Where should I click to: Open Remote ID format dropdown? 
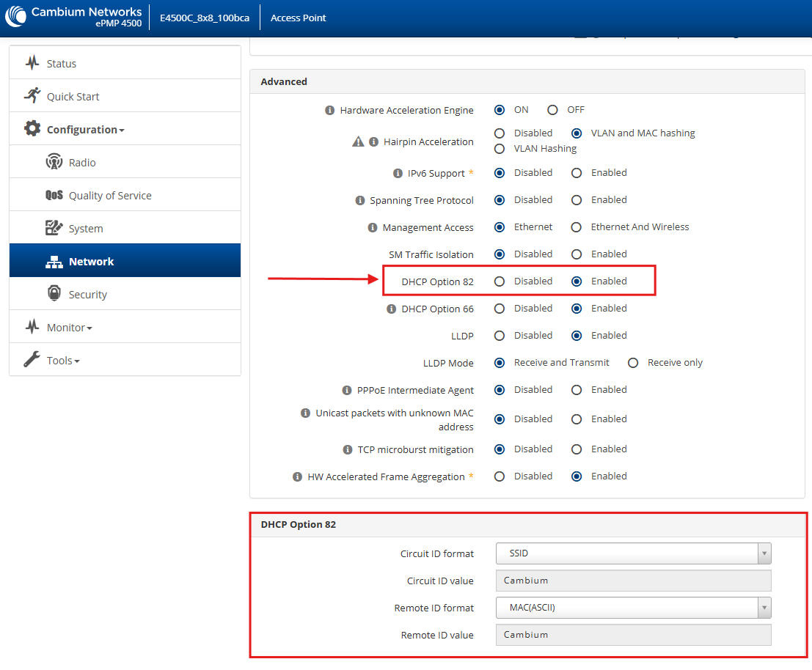[633, 608]
